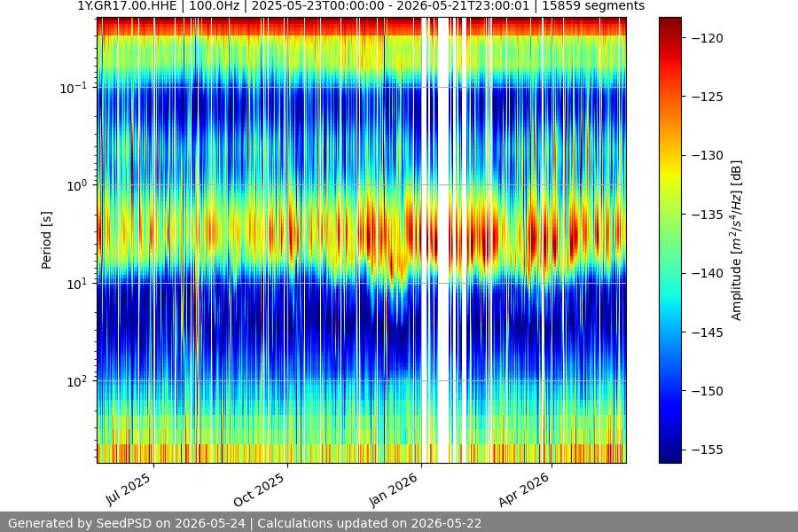Click the −125 colorbar tick label
The width and height of the screenshot is (798, 532).
point(708,97)
